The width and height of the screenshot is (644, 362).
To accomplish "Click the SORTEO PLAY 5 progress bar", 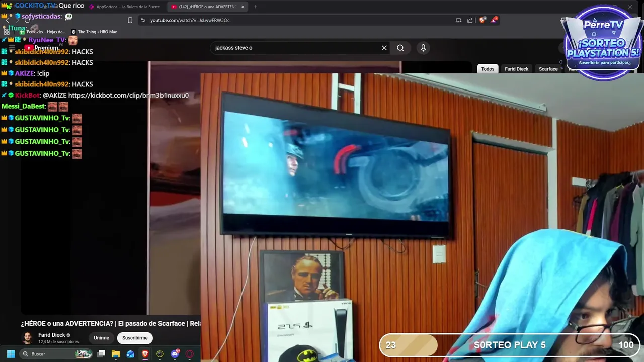I will click(510, 345).
